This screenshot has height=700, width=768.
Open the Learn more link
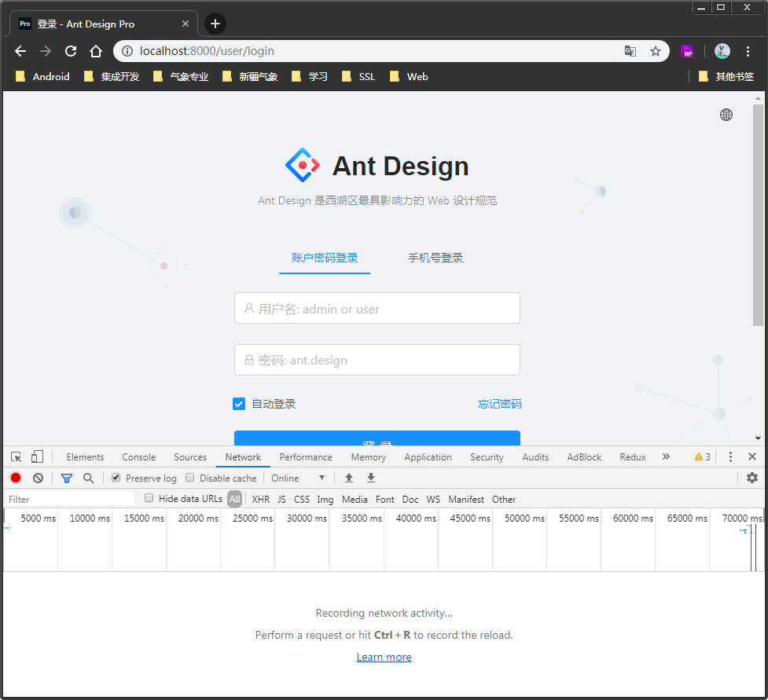click(384, 657)
